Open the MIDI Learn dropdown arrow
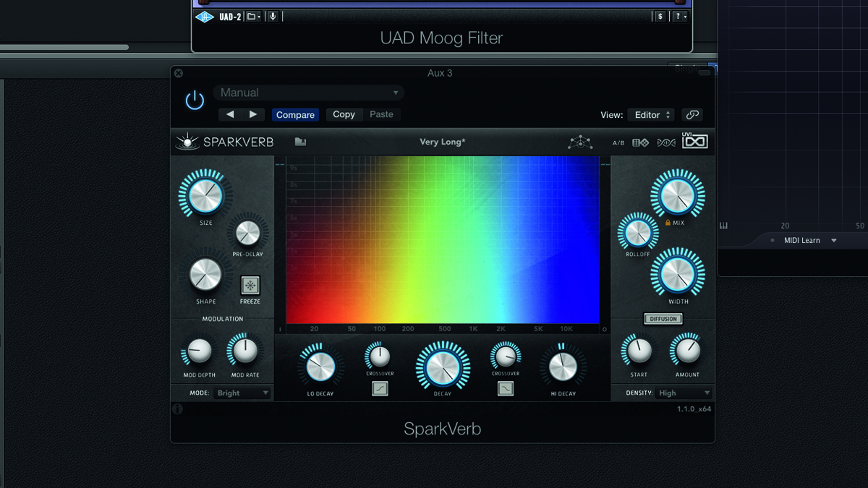The height and width of the screenshot is (488, 868). [x=834, y=241]
